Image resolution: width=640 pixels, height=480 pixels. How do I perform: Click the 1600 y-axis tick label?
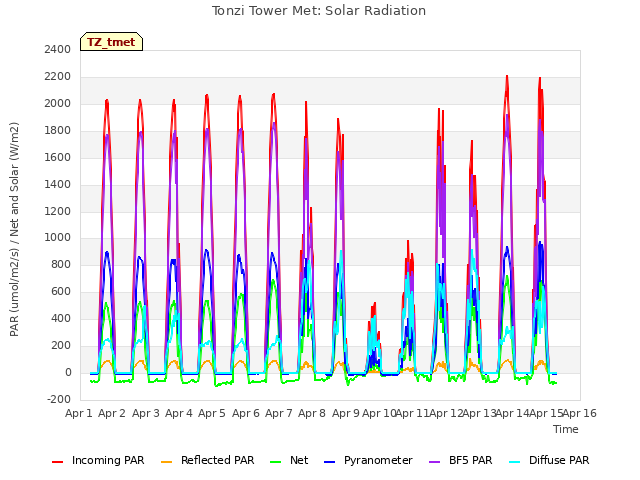(58, 158)
